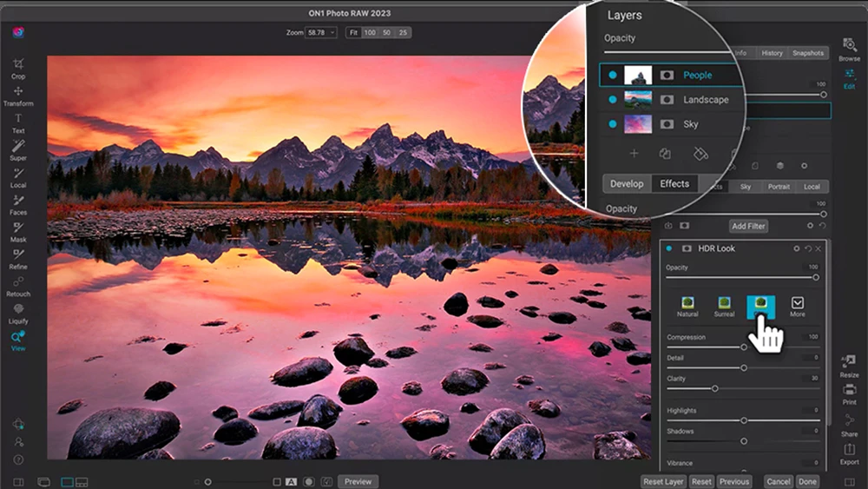Toggle the left panel visibility
The width and height of the screenshot is (868, 489).
pos(18,482)
